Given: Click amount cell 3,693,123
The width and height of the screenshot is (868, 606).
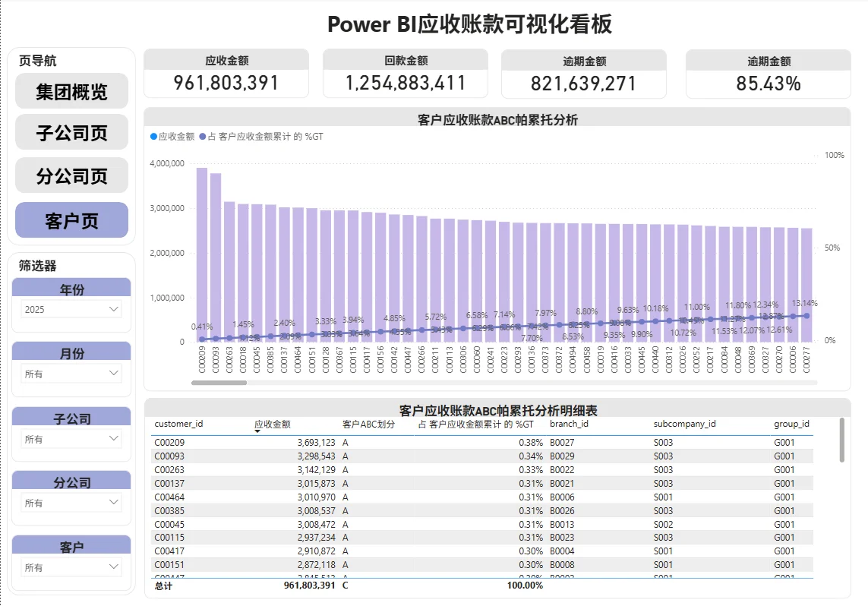Looking at the screenshot, I should 316,443.
